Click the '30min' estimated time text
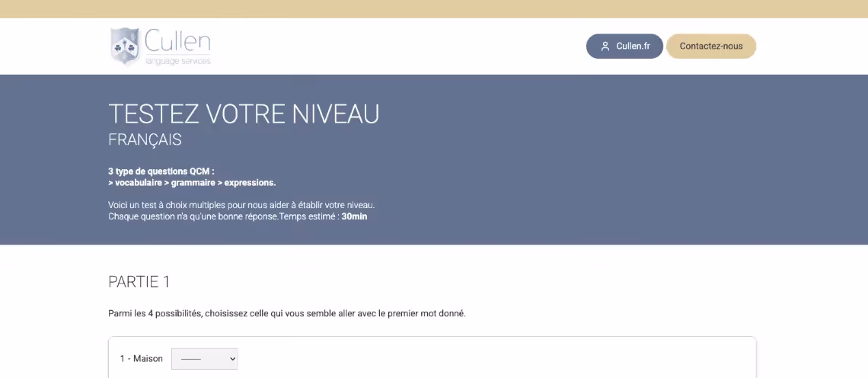The image size is (868, 378). 354,216
